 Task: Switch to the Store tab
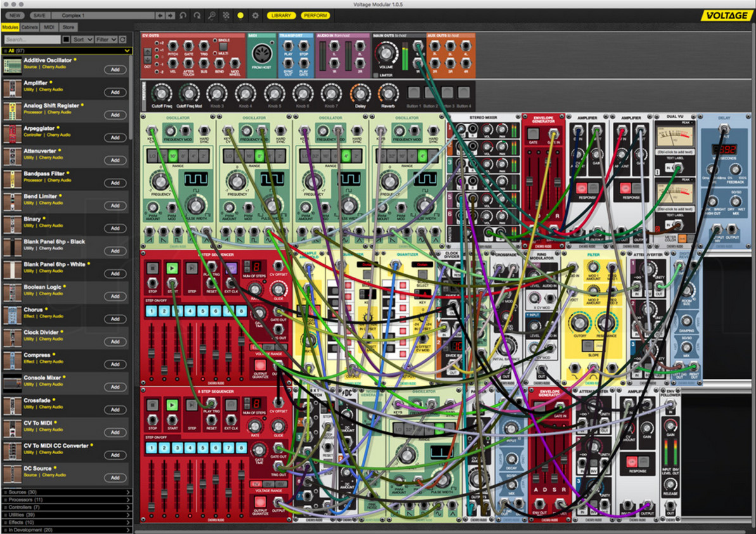click(68, 27)
